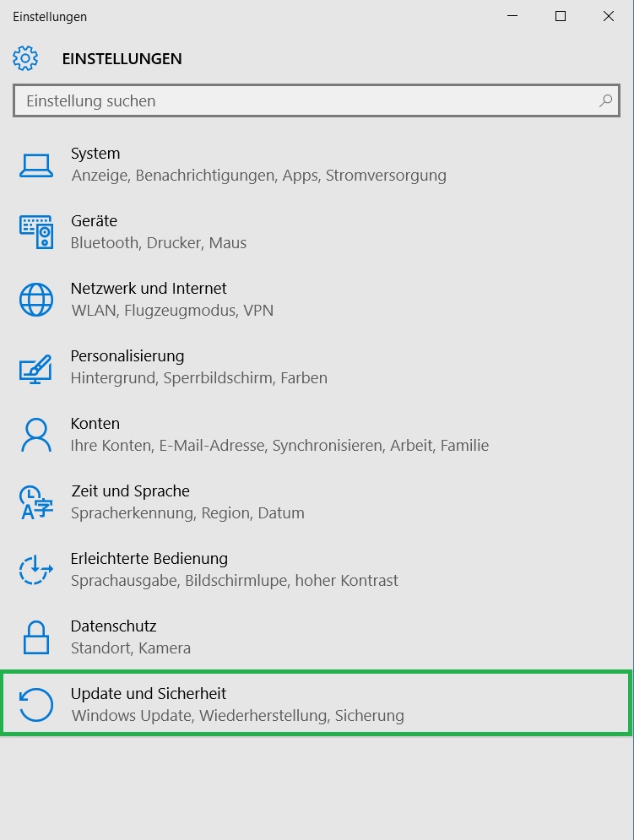Screen dimensions: 634x840
Task: Open the Datenschutz padlock icon
Action: tap(36, 637)
